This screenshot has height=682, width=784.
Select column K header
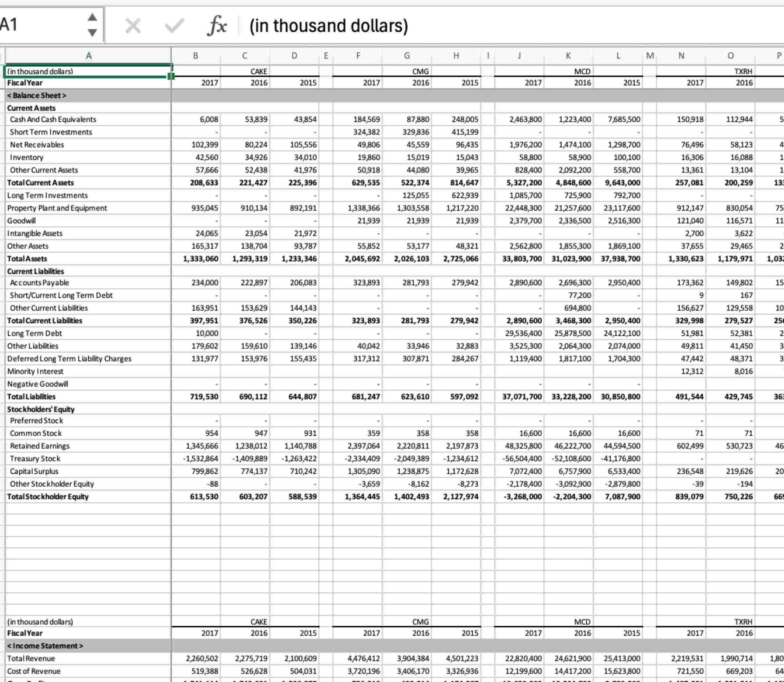pos(568,56)
